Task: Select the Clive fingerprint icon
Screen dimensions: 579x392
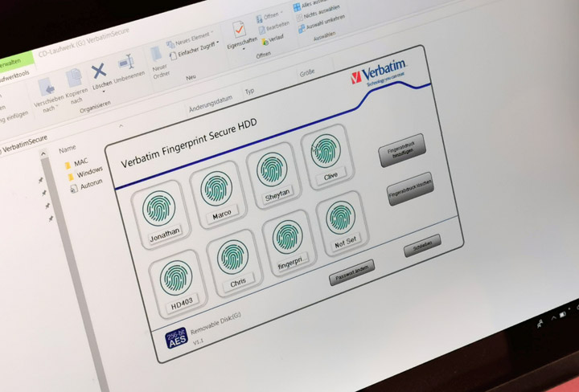Action: 326,151
